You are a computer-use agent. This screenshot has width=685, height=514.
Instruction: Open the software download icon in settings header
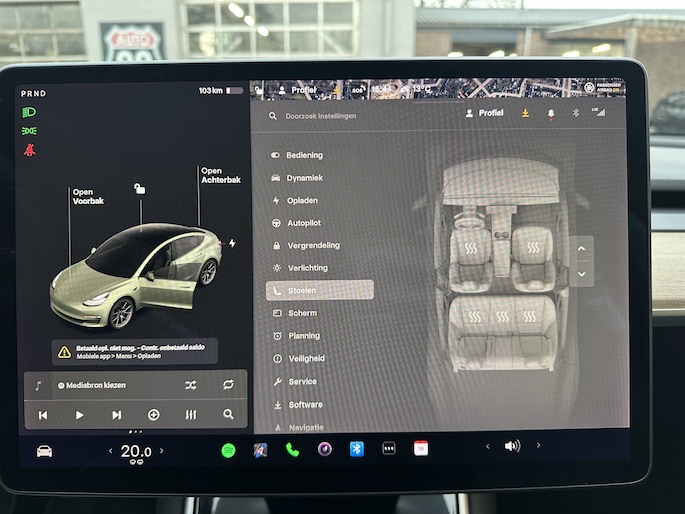(525, 113)
